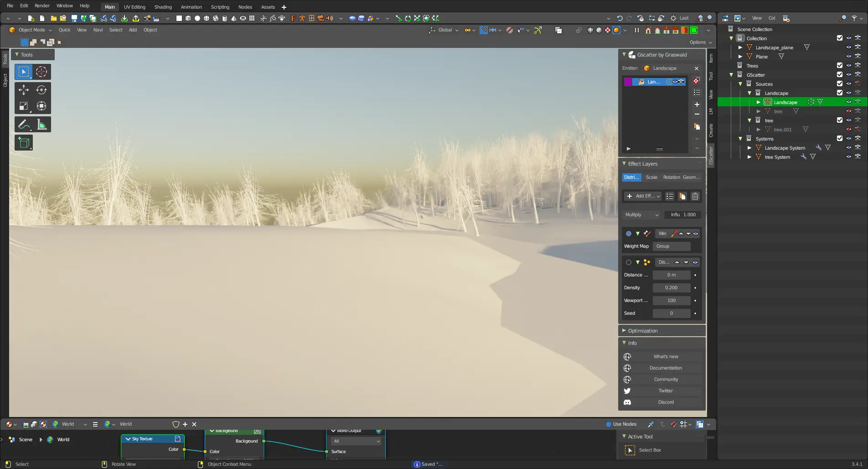
Task: Uncheck the Trees collection checkbox
Action: point(839,66)
